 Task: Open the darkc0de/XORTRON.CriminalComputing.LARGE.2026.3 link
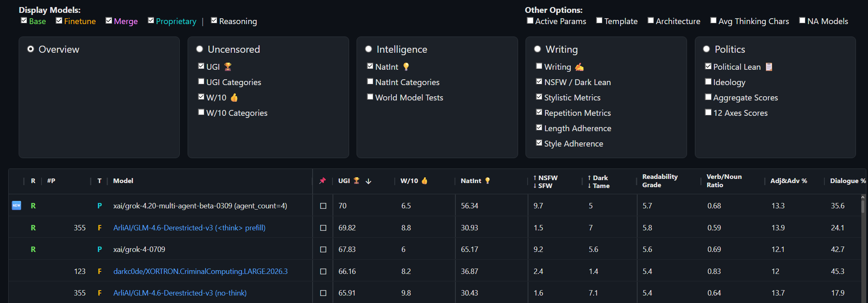tap(200, 271)
